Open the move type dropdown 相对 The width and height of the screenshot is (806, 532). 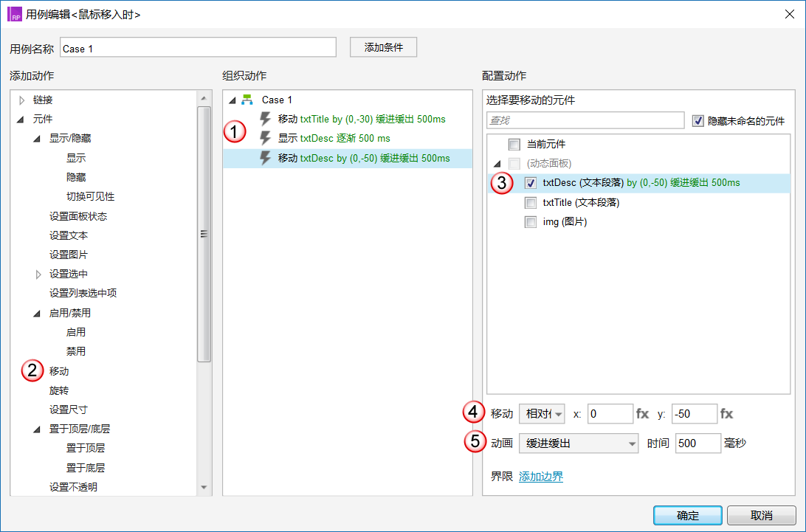[x=542, y=414]
